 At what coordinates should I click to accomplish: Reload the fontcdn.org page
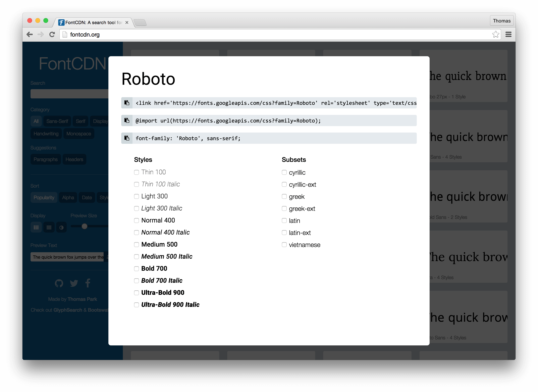[x=52, y=34]
